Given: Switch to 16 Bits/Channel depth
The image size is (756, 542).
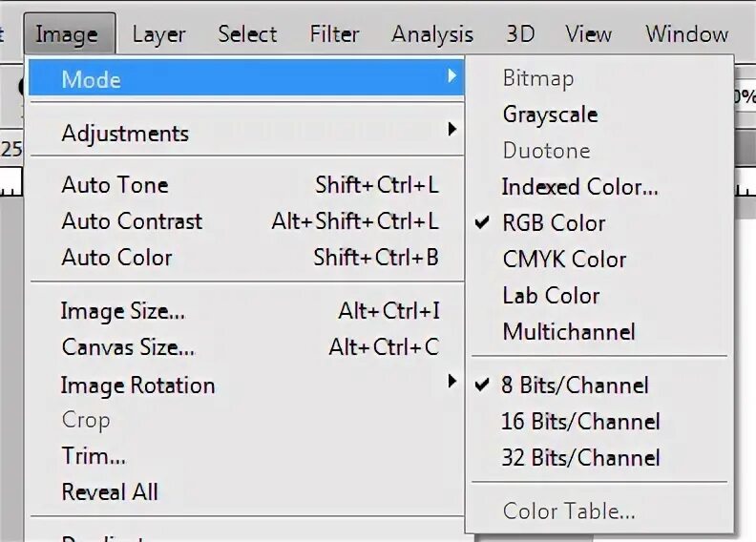Looking at the screenshot, I should pyautogui.click(x=580, y=422).
